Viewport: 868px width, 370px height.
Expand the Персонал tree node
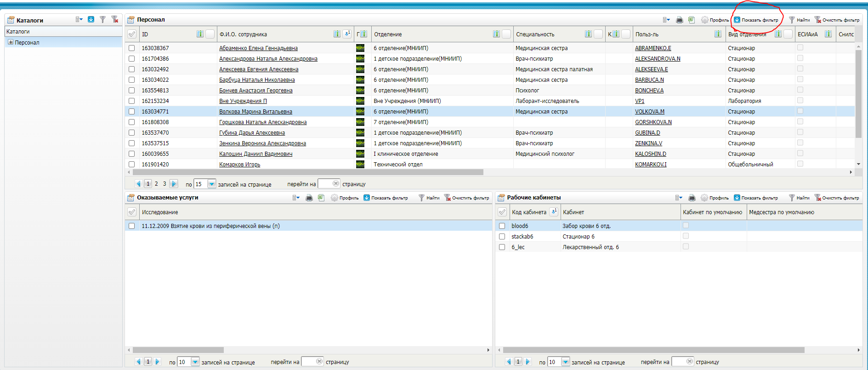11,42
